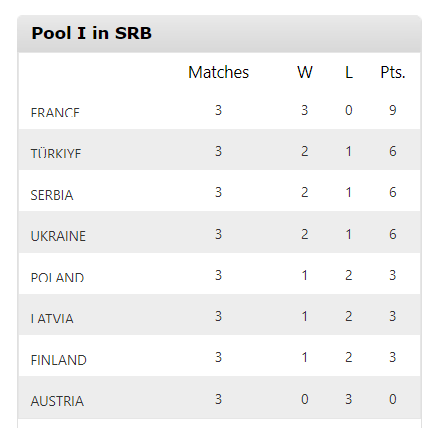Click France's losses value in L column
The height and width of the screenshot is (428, 438).
click(349, 110)
